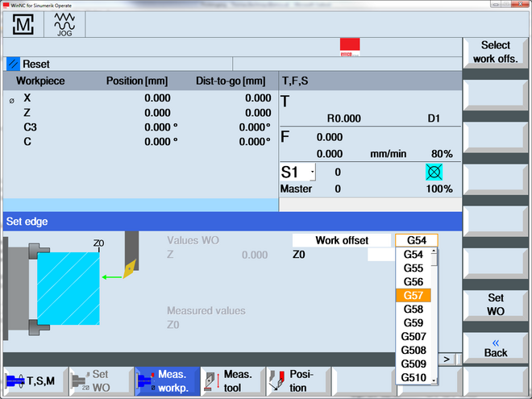
Task: Go back with the Back softkey
Action: coord(496,347)
